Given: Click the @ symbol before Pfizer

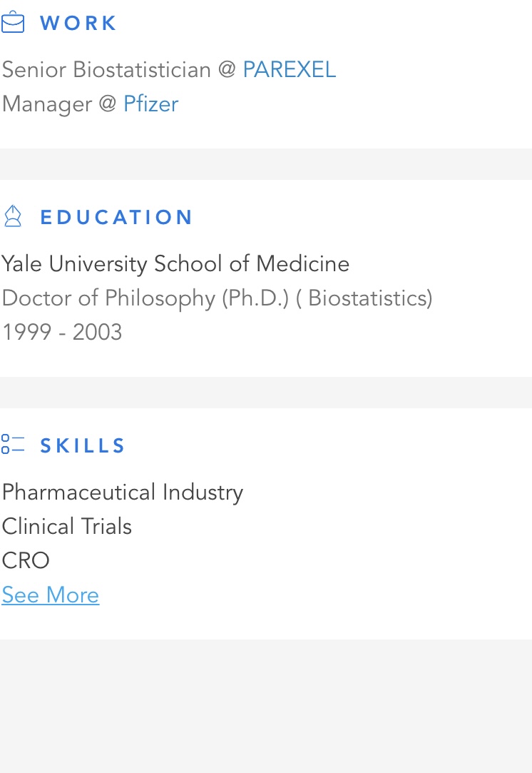Looking at the screenshot, I should pyautogui.click(x=108, y=104).
